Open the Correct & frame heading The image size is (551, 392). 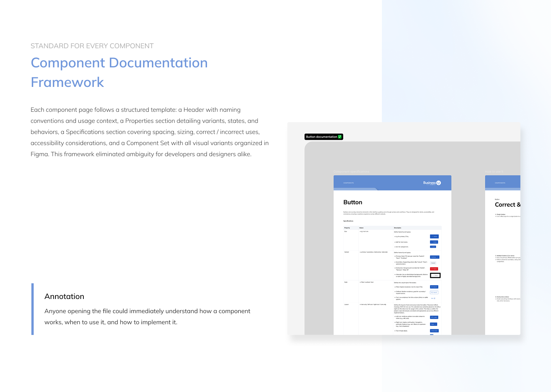(507, 205)
